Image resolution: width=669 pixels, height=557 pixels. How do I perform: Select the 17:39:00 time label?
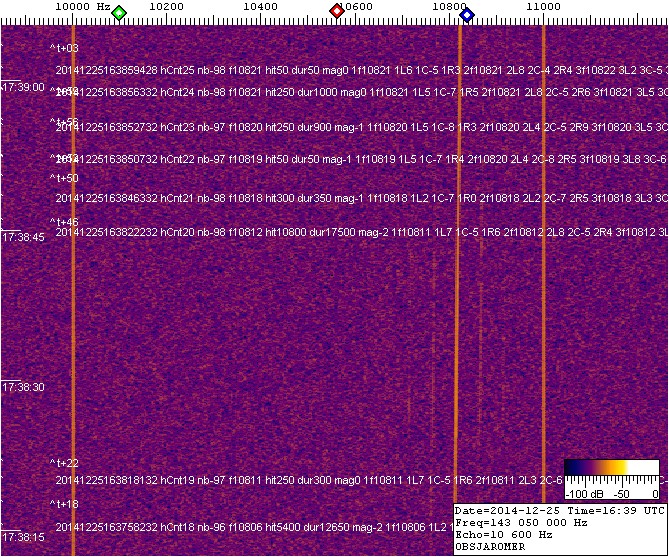[x=23, y=88]
